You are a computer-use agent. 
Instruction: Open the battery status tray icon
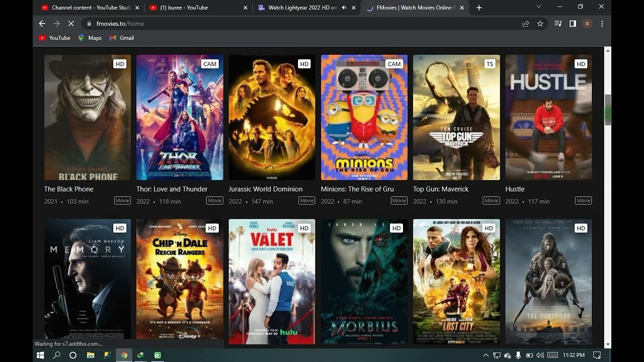coord(529,355)
